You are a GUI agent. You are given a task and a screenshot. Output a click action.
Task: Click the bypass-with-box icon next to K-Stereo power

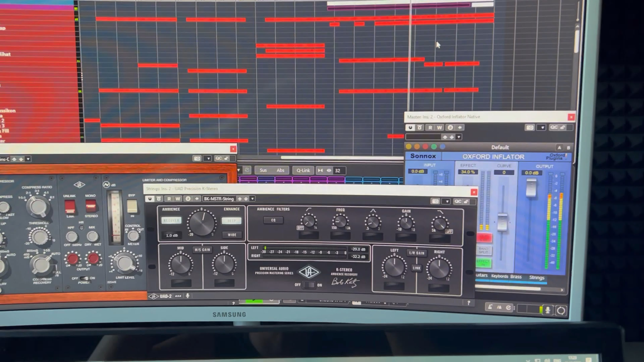pos(159,199)
